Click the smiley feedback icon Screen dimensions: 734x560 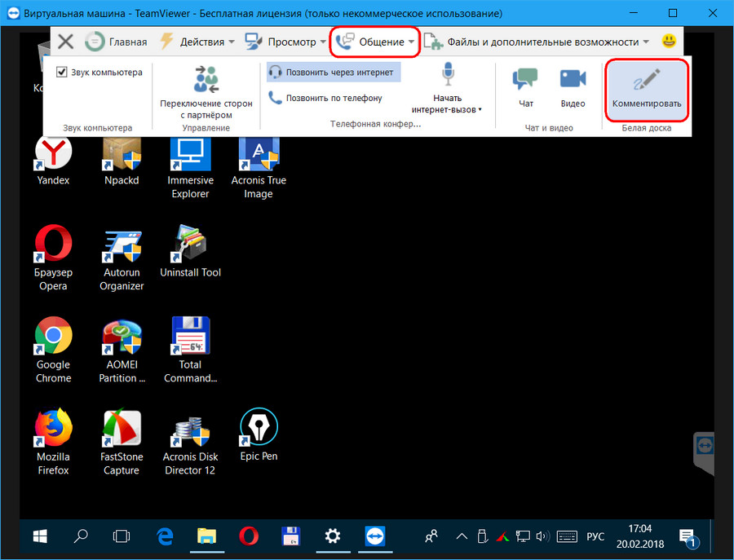(669, 42)
